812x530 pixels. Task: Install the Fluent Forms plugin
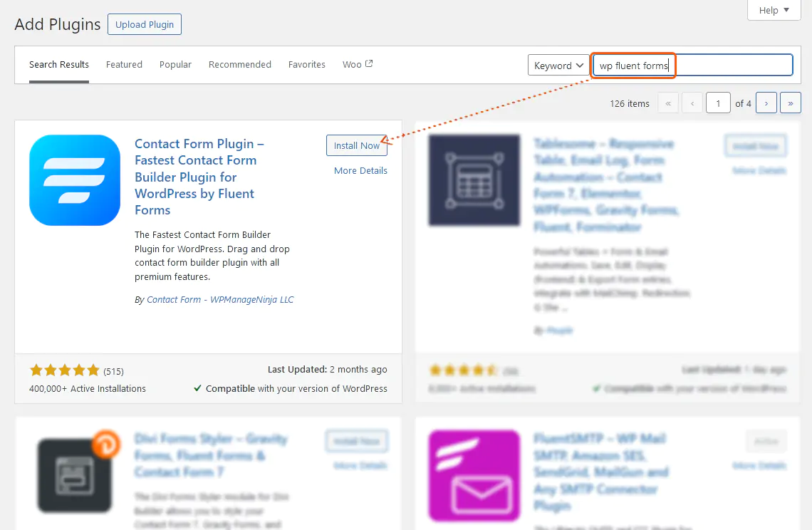(x=357, y=145)
